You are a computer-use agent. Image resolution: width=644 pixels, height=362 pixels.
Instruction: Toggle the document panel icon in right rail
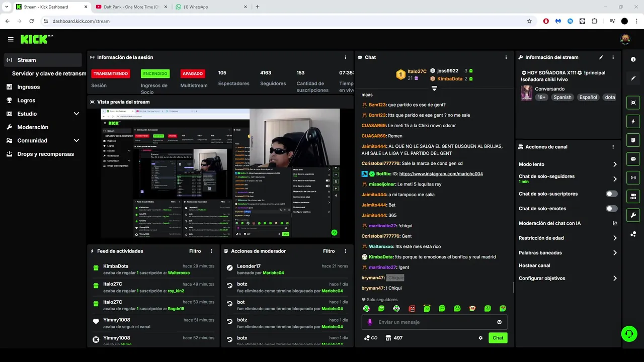(633, 140)
